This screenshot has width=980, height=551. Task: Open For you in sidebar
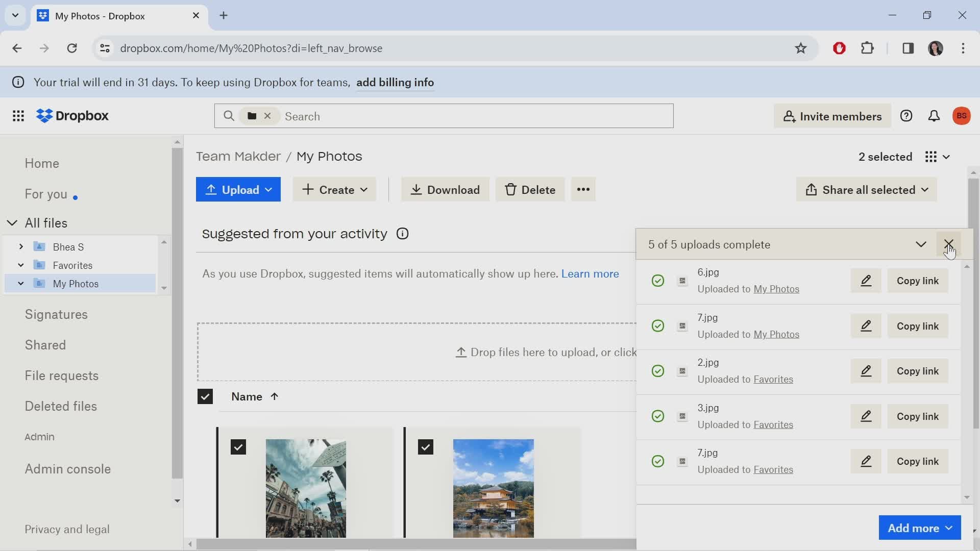coord(46,194)
